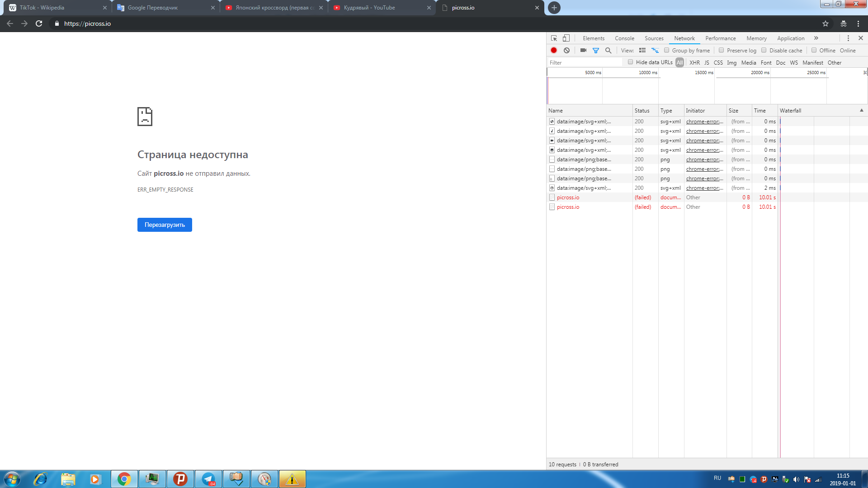Filter requests by Doc type
The height and width of the screenshot is (488, 868).
click(781, 63)
